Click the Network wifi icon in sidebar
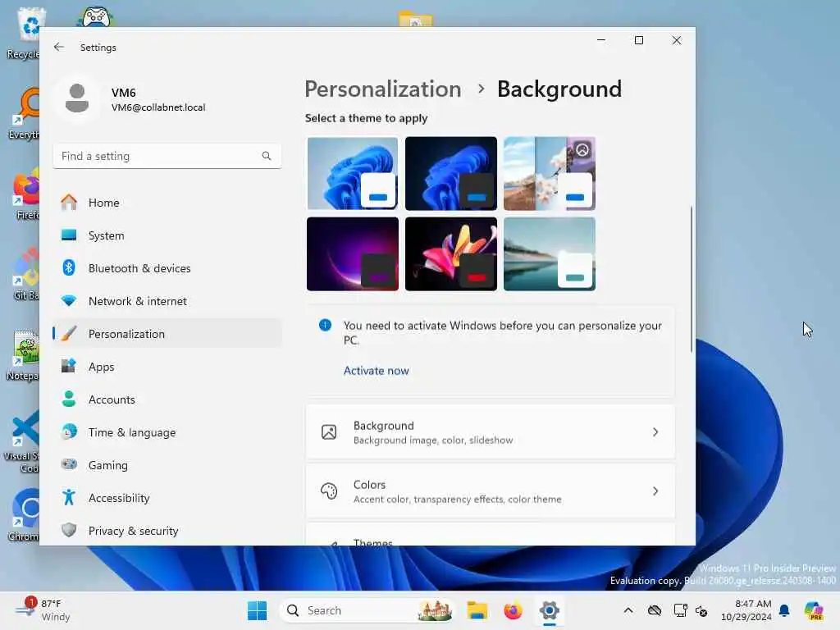840x630 pixels. coord(69,301)
